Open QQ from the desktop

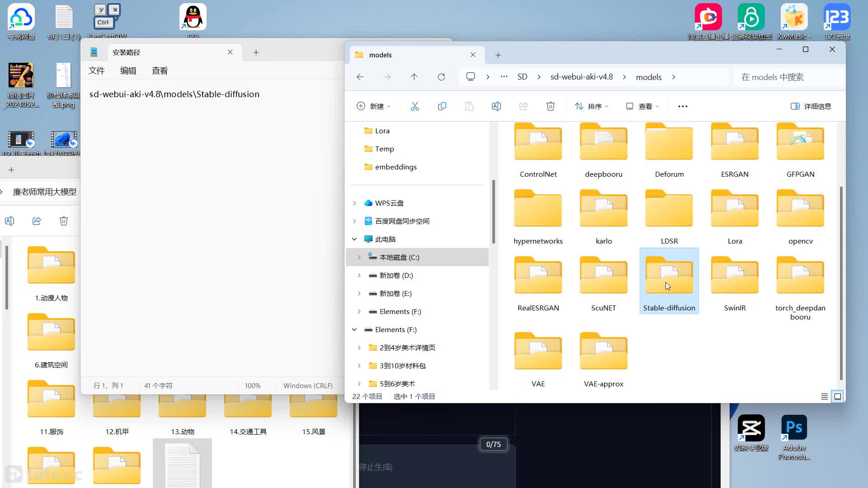tap(193, 20)
